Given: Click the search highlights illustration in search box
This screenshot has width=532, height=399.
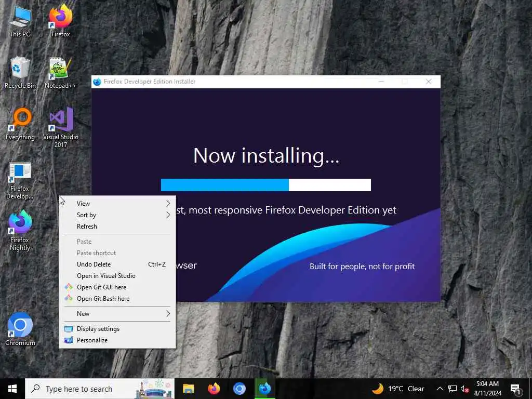Looking at the screenshot, I should tap(154, 389).
